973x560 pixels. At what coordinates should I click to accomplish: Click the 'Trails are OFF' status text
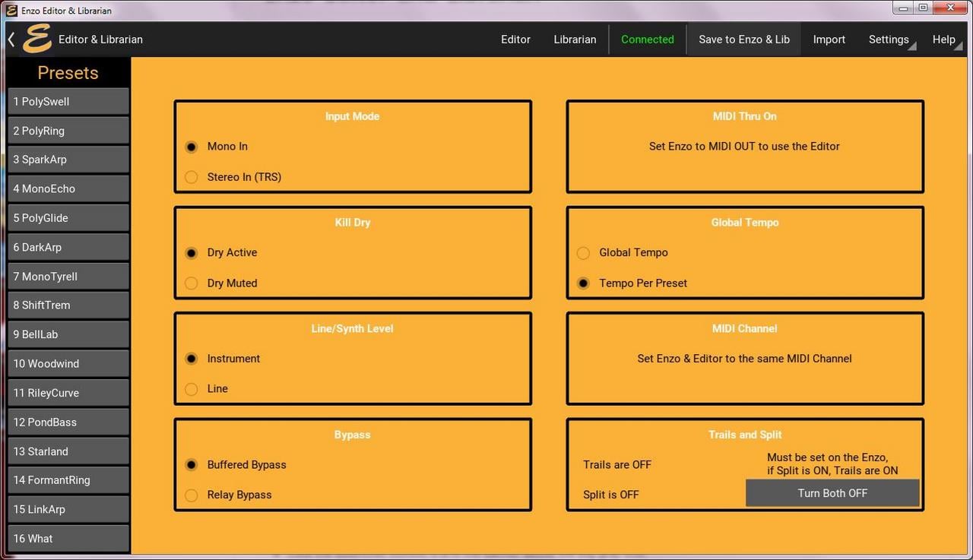coord(617,465)
